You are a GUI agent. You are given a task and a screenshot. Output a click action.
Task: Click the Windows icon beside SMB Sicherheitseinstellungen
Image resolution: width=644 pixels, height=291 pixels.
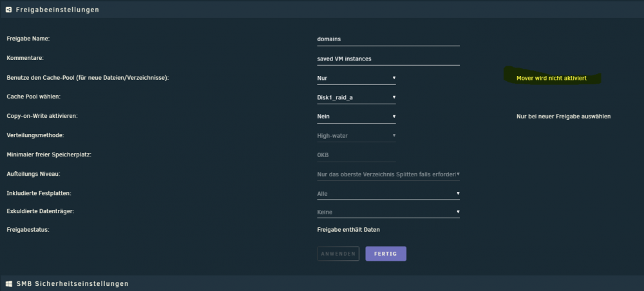coord(8,284)
